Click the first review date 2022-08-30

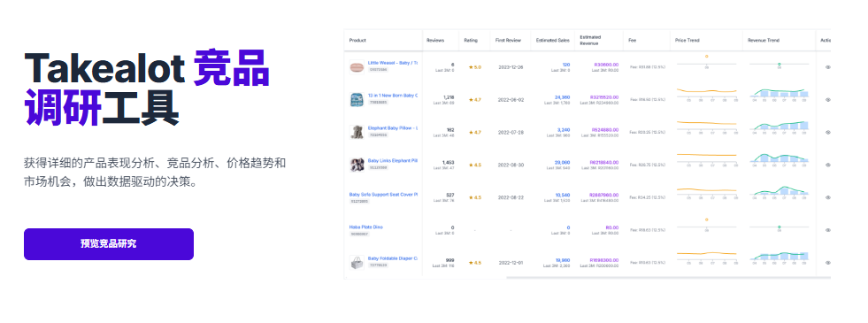[x=511, y=165]
